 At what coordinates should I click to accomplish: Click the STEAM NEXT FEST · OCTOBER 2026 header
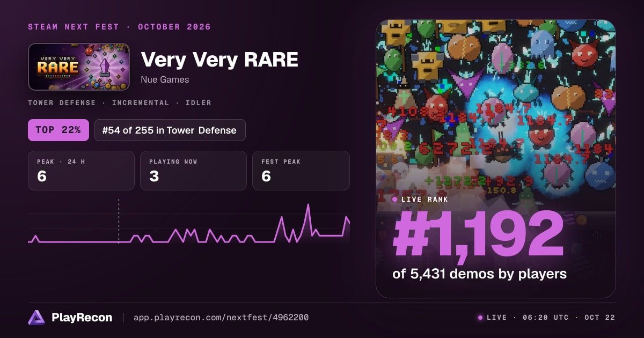(119, 27)
